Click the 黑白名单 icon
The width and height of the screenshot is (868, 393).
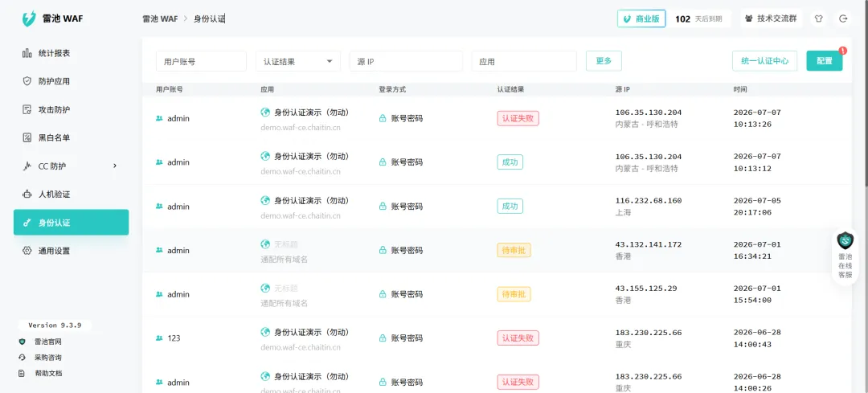coord(27,137)
